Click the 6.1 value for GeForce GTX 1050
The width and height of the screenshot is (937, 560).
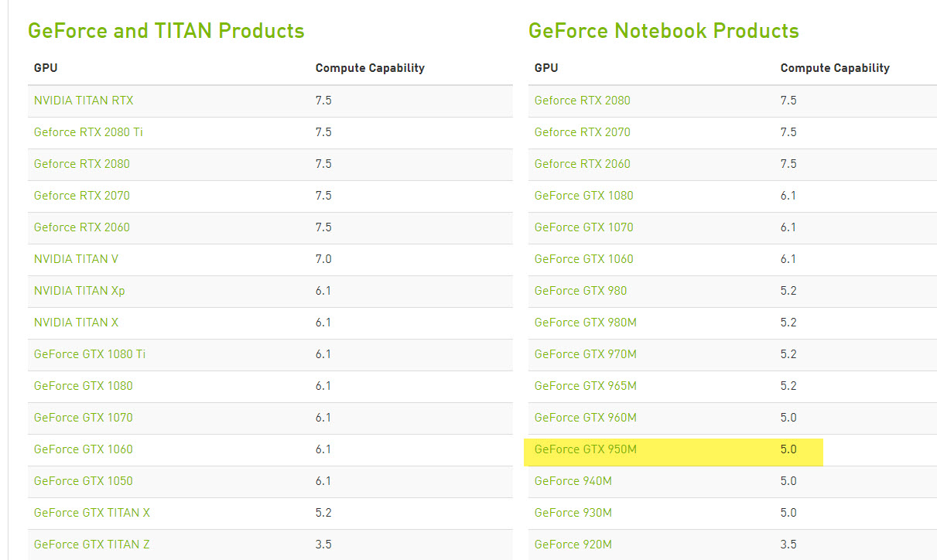[x=323, y=481]
